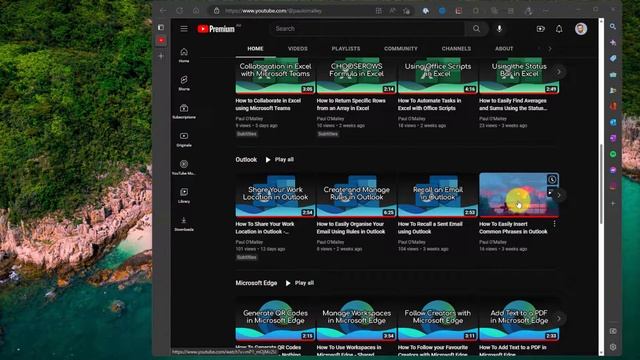Open 'How to Collaborate in Excel' video title
This screenshot has height=360, width=640.
[268, 104]
